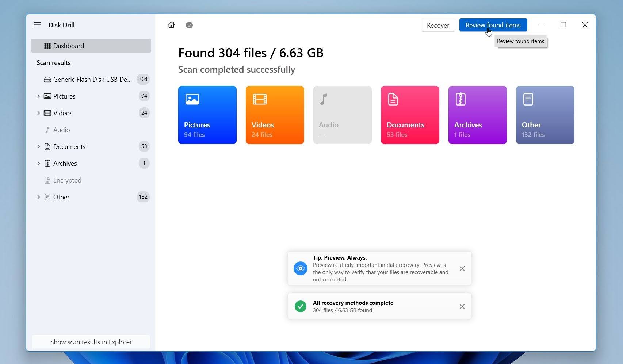Viewport: 623px width, 364px height.
Task: Select Pictures in scan results sidebar
Action: (91, 96)
